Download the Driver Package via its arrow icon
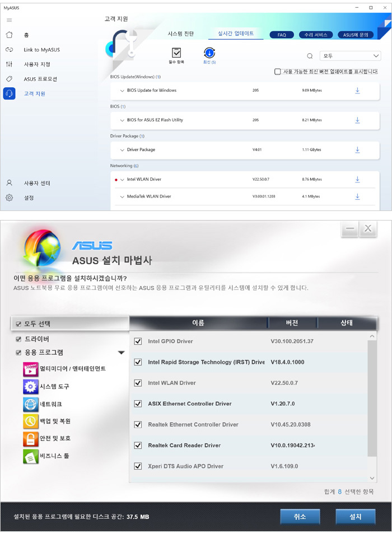392x534 pixels. 357,149
